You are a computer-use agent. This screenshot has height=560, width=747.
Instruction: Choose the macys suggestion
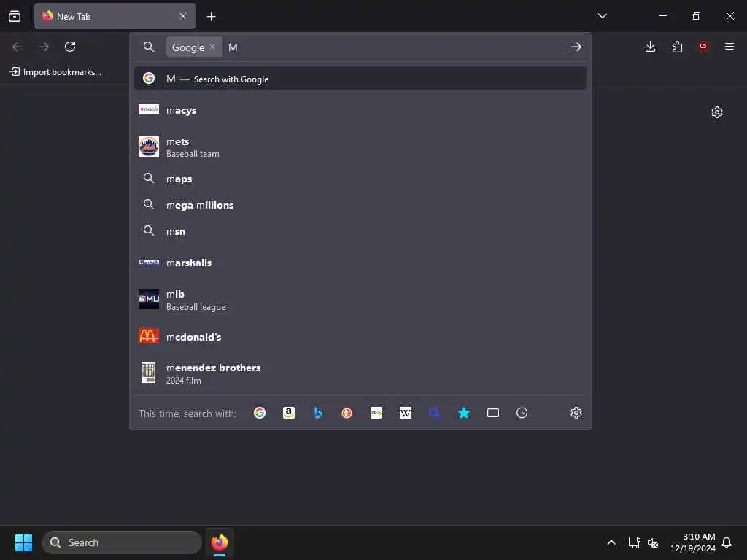360,110
